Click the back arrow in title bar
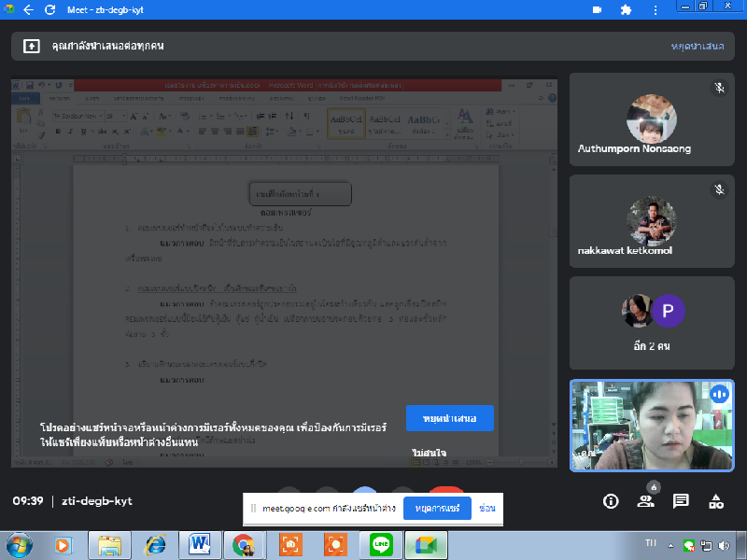Screen dimensions: 747x560 point(28,9)
